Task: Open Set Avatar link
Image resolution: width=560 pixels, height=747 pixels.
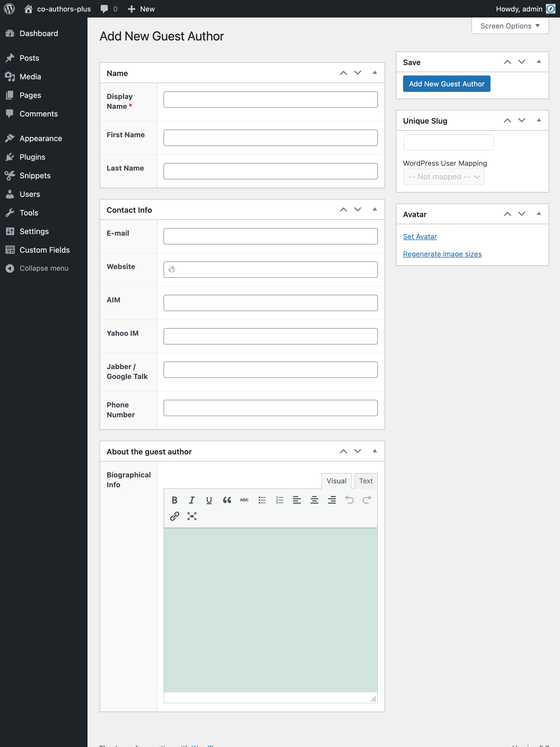Action: 420,237
